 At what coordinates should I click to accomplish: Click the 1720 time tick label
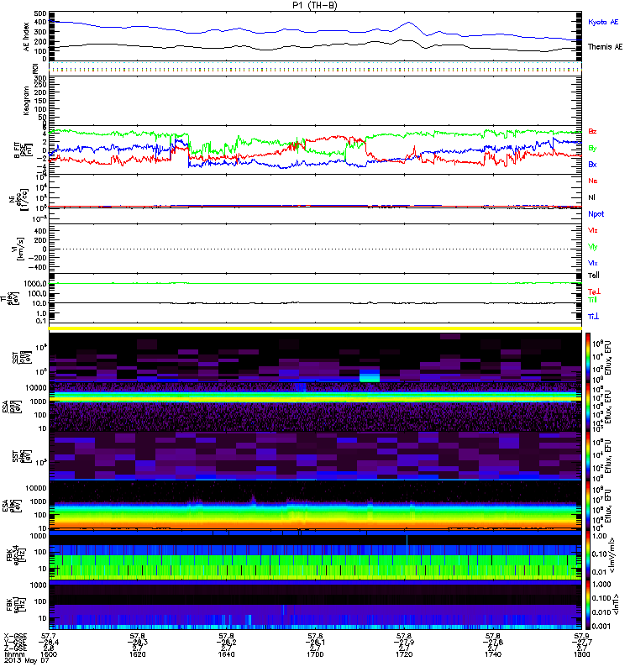pyautogui.click(x=404, y=654)
